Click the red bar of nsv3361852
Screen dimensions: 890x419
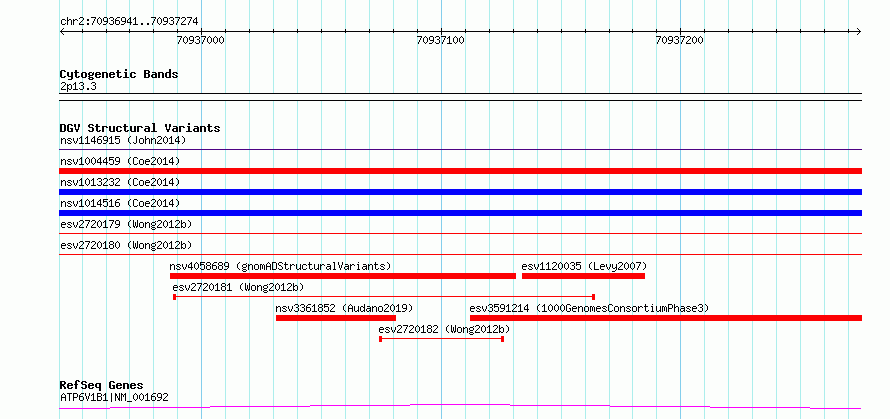336,318
